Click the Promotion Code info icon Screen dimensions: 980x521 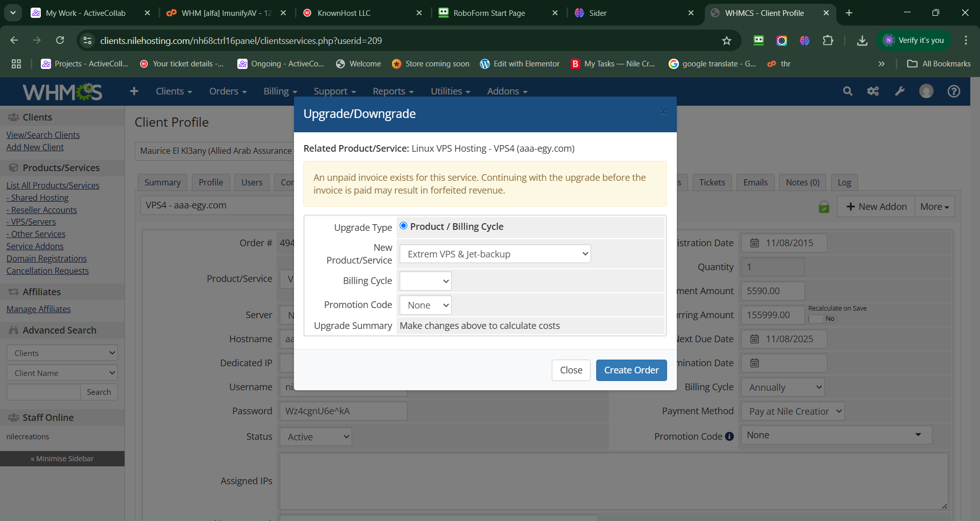tap(729, 436)
